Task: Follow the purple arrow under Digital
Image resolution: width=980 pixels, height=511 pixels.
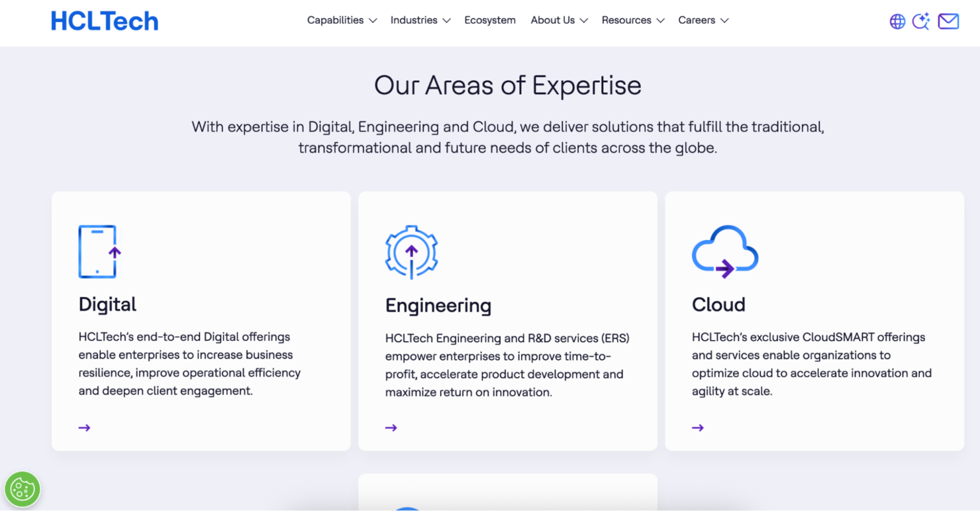Action: click(x=84, y=427)
